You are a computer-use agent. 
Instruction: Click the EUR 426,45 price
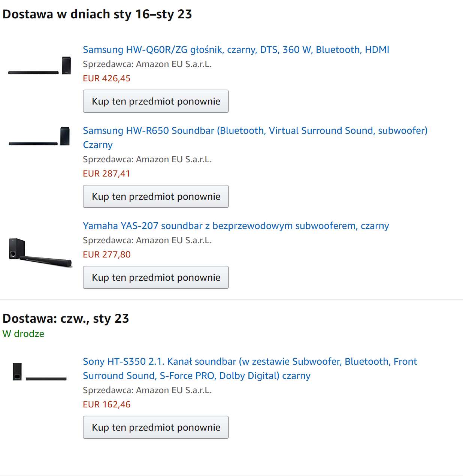click(107, 78)
